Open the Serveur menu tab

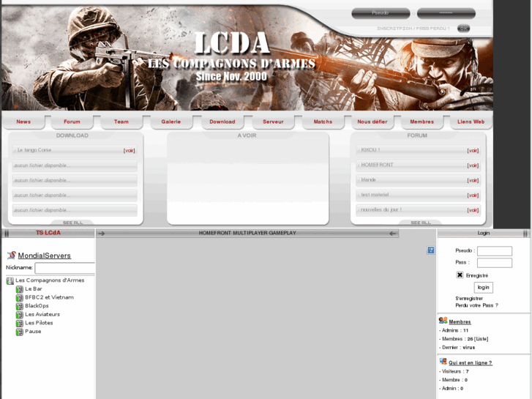pyautogui.click(x=273, y=122)
